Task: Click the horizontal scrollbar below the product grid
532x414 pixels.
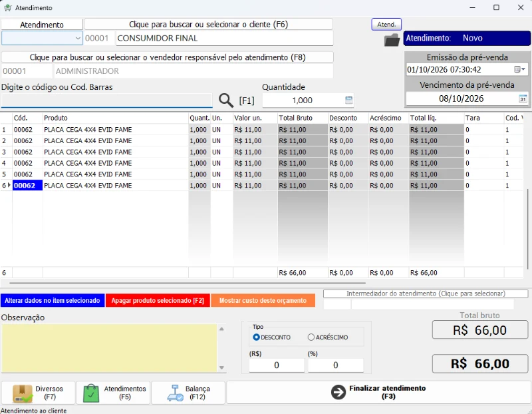Action: 188,283
